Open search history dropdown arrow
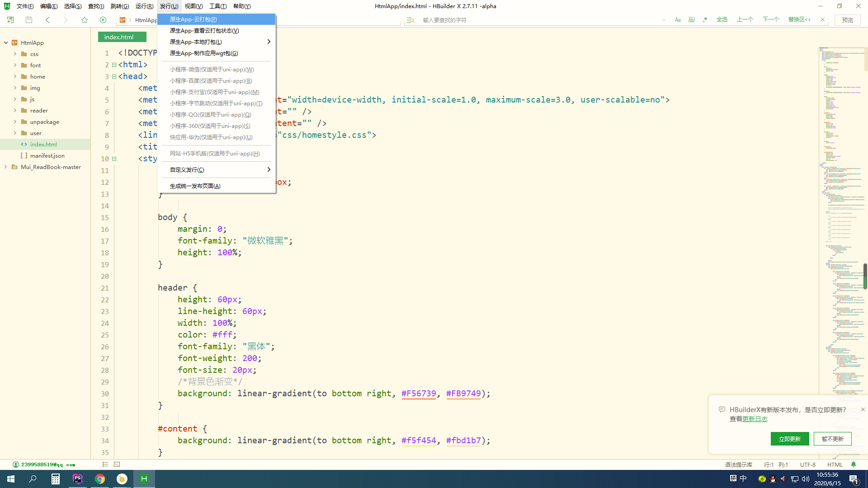 [664, 20]
